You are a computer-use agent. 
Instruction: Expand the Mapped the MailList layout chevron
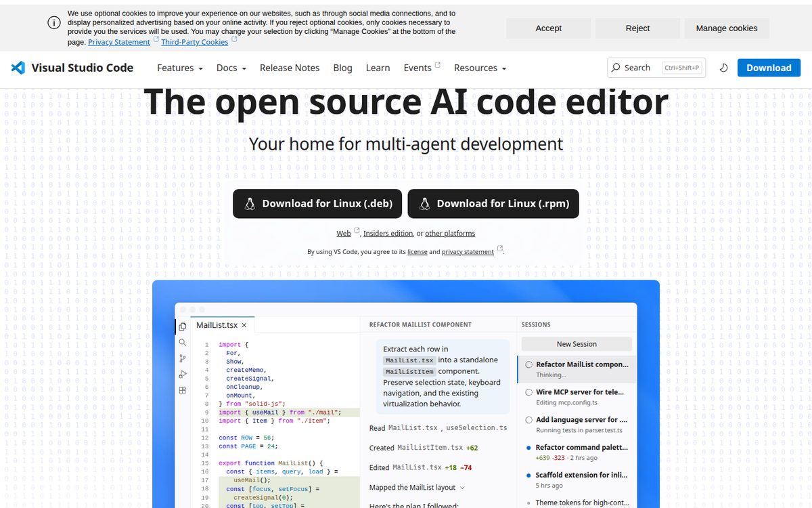pyautogui.click(x=463, y=488)
